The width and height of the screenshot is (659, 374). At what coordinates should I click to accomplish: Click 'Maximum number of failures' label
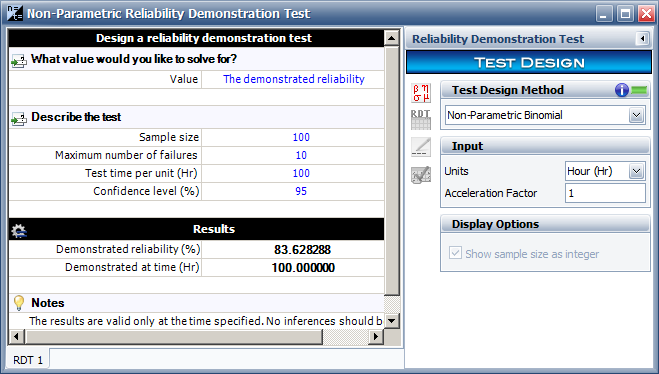click(126, 155)
